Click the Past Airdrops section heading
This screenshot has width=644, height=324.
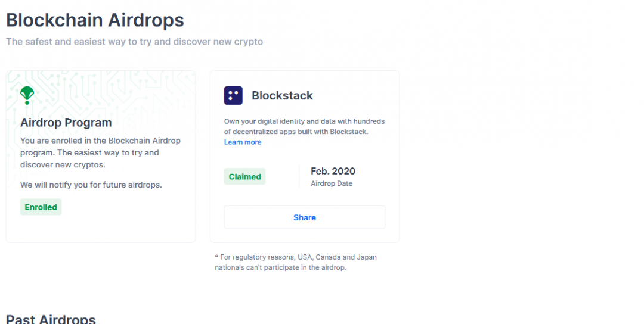tap(51, 319)
